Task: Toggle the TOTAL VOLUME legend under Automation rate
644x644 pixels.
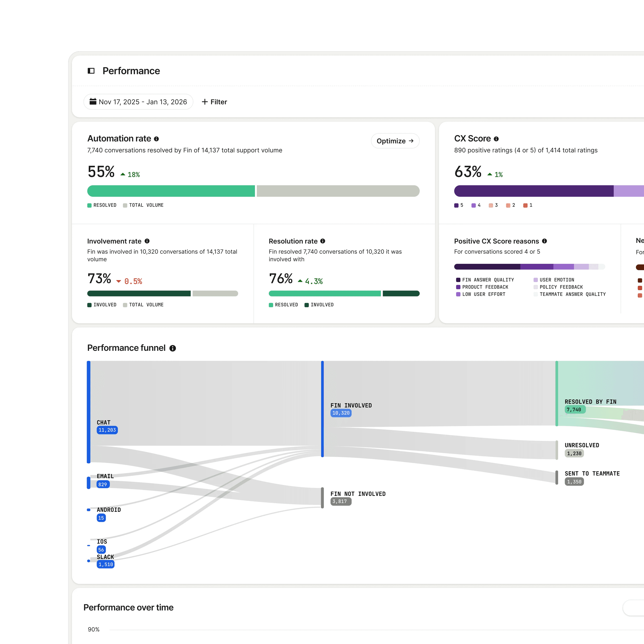Action: [143, 205]
